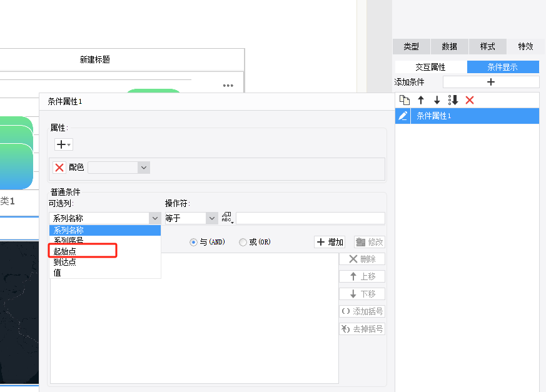
Task: Switch to the 数据 tab
Action: (449, 46)
